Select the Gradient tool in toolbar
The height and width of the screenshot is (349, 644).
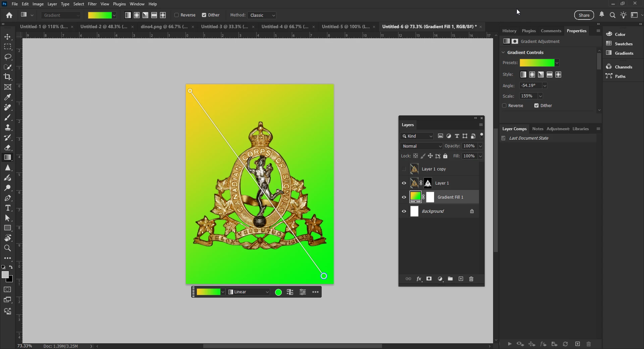click(x=7, y=157)
